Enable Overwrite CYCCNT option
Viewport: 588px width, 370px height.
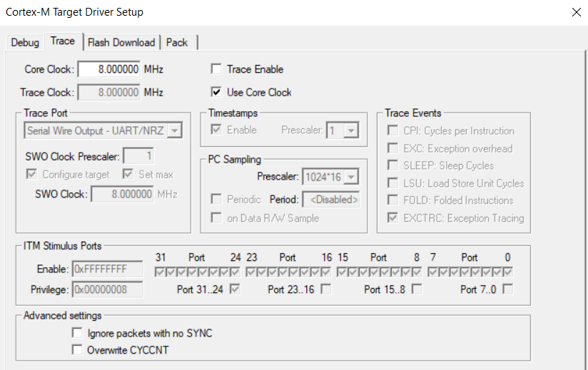click(x=77, y=350)
